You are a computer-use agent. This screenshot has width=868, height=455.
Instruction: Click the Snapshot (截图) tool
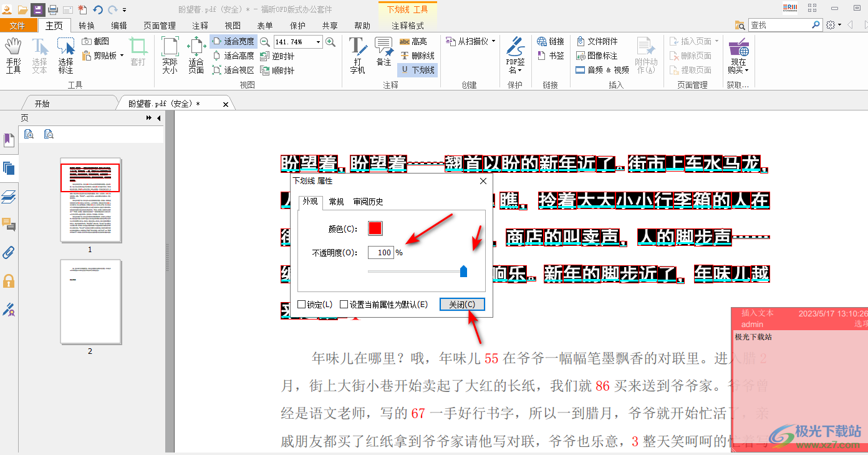pyautogui.click(x=96, y=41)
